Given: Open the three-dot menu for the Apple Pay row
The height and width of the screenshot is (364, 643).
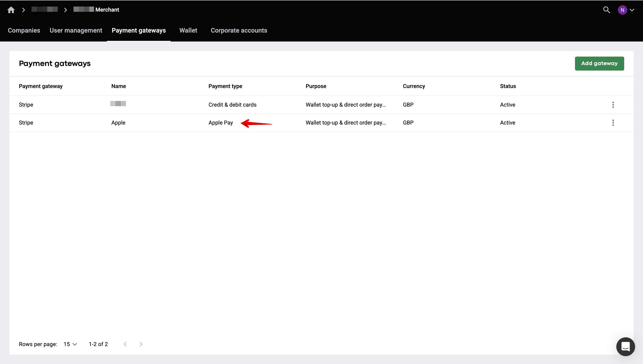Looking at the screenshot, I should (613, 123).
